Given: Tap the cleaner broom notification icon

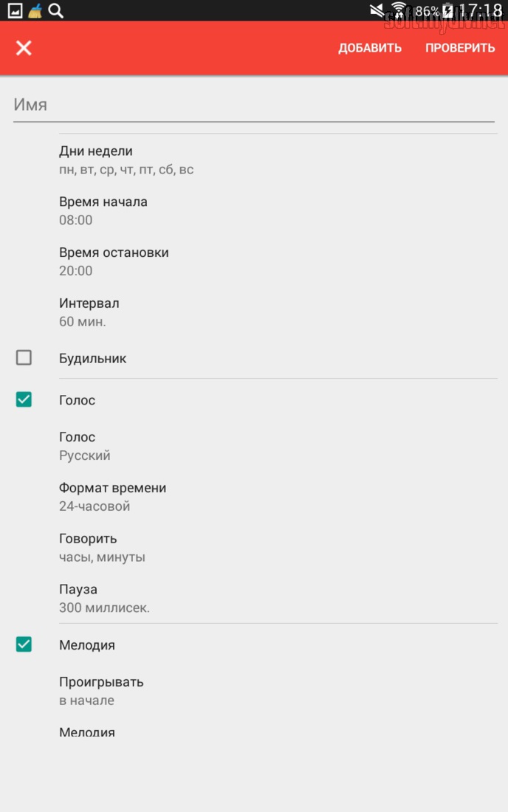Looking at the screenshot, I should 35,10.
